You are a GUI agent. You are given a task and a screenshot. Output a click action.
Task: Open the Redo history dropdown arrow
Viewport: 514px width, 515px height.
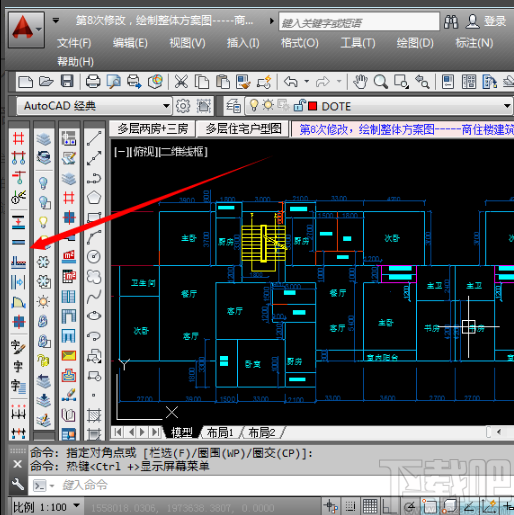click(339, 81)
